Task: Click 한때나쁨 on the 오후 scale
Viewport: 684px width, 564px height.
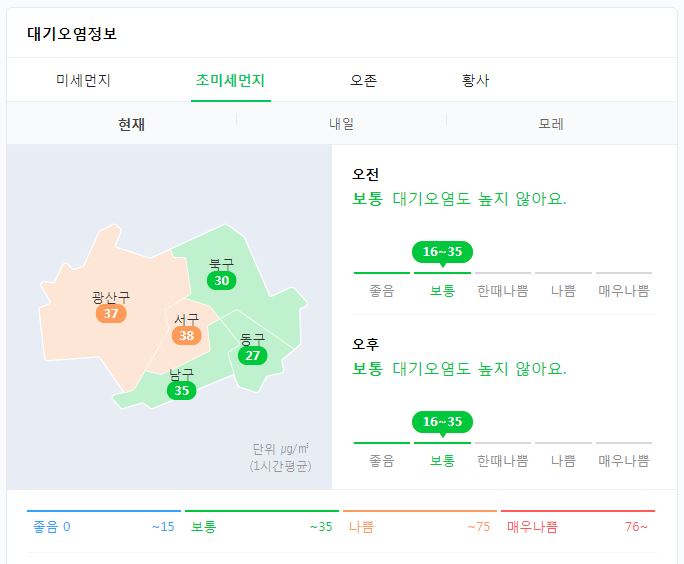Action: (503, 461)
